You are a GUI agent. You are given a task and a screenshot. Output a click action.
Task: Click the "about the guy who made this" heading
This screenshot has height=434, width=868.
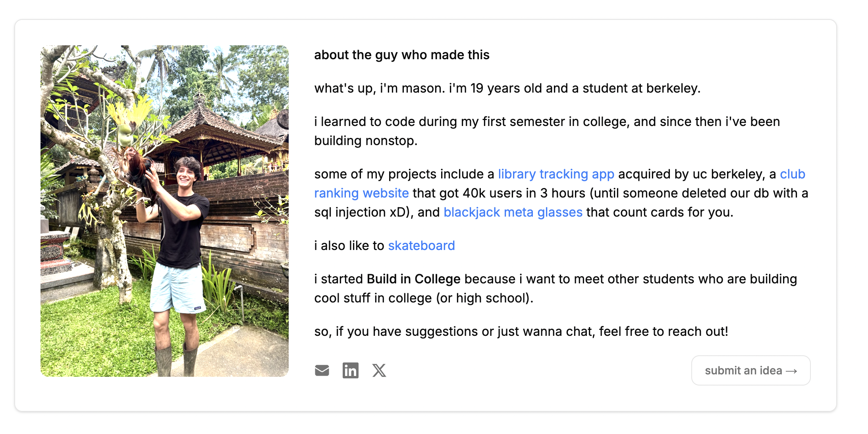click(401, 55)
